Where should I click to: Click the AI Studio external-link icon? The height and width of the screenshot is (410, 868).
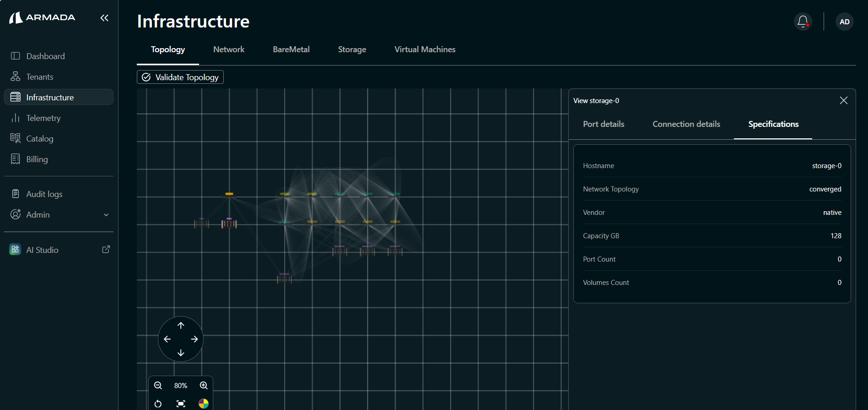106,249
